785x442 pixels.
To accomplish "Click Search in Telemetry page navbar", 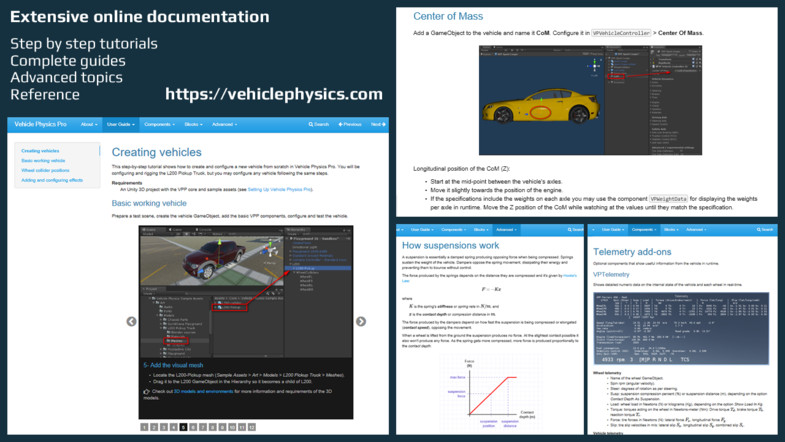I will coord(765,230).
